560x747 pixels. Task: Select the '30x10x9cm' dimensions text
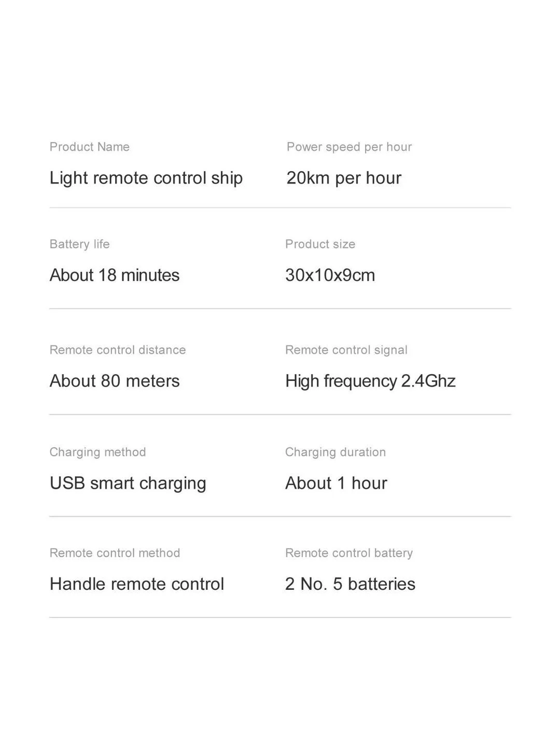pos(330,275)
